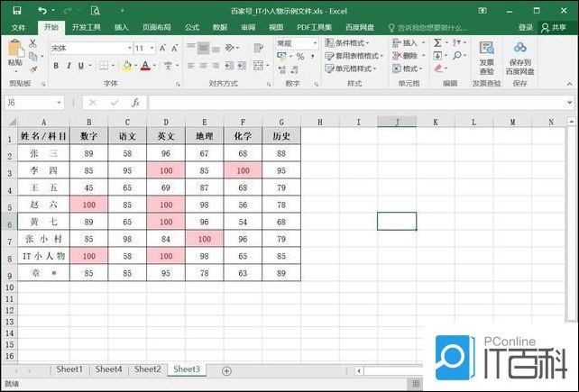Open 套用表格格式 table styles
The height and width of the screenshot is (392, 579).
[x=354, y=56]
